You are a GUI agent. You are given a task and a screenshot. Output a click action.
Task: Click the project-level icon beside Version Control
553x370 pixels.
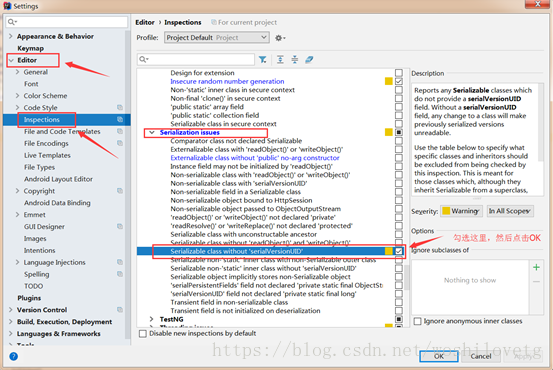[x=120, y=310]
